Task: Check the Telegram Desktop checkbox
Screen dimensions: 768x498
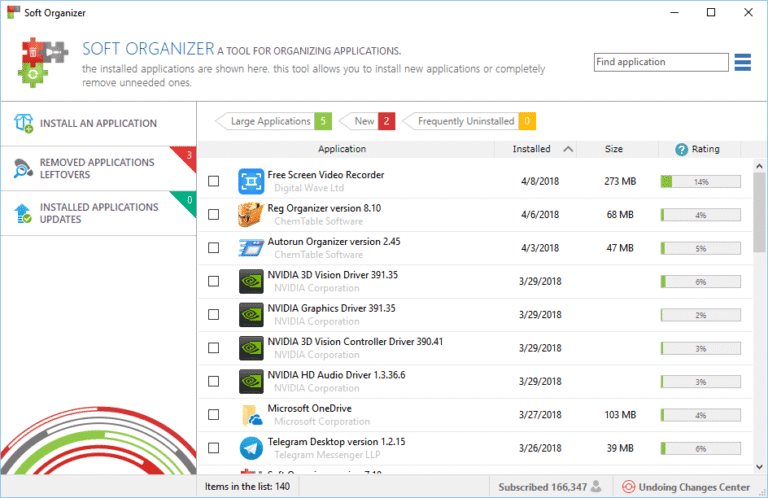Action: [x=214, y=448]
